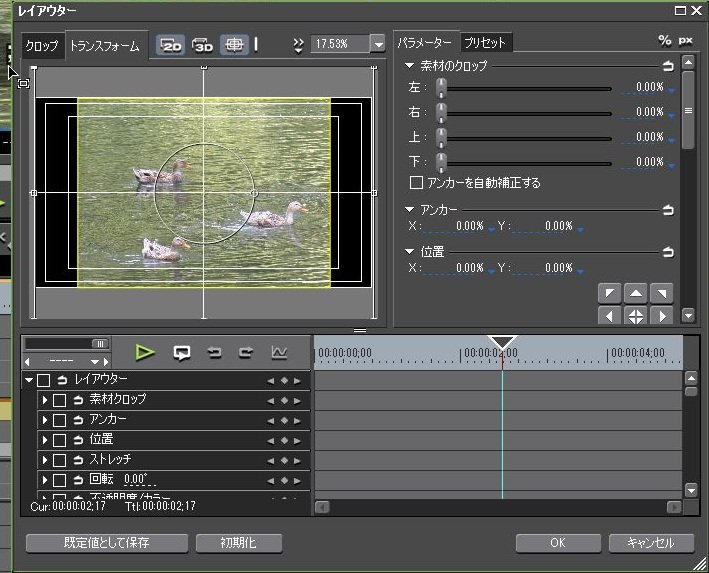This screenshot has width=709, height=573.
Task: Toggle the guide display icon
Action: (x=234, y=45)
